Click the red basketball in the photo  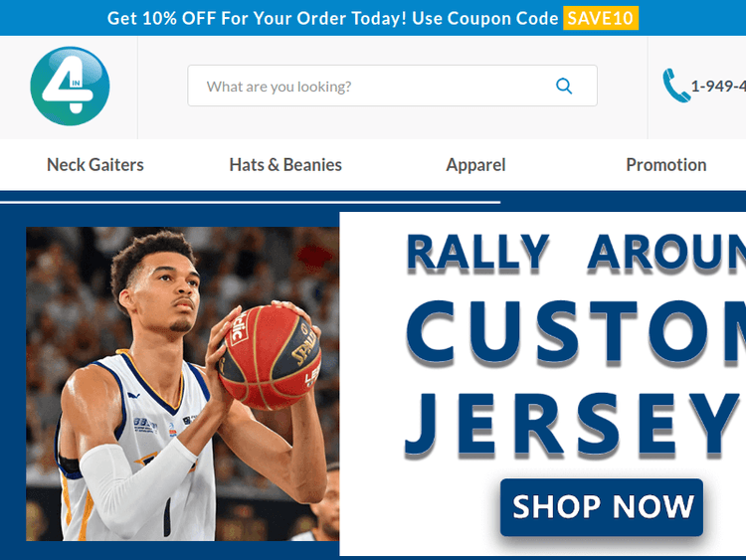(x=270, y=357)
